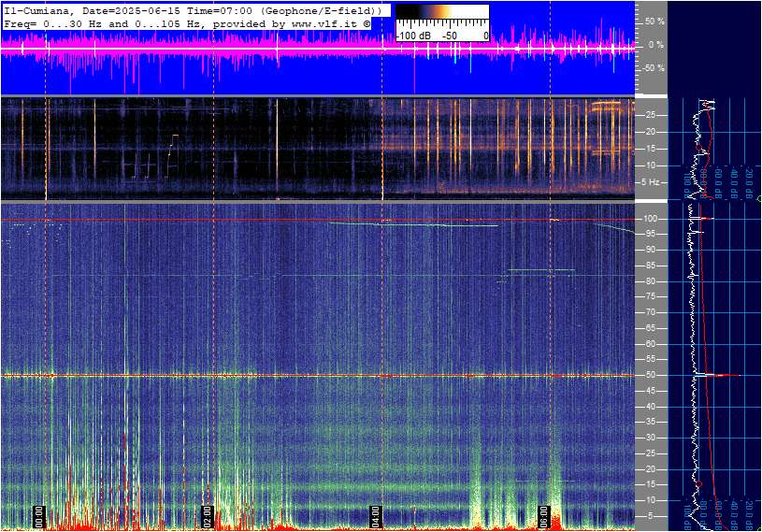This screenshot has width=762, height=532.
Task: Click the dB color scale gradient bar
Action: (442, 12)
